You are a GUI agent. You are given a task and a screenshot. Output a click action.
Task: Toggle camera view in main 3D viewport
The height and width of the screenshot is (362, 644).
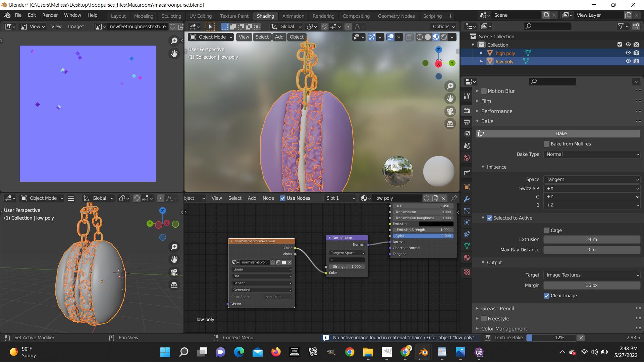[450, 111]
